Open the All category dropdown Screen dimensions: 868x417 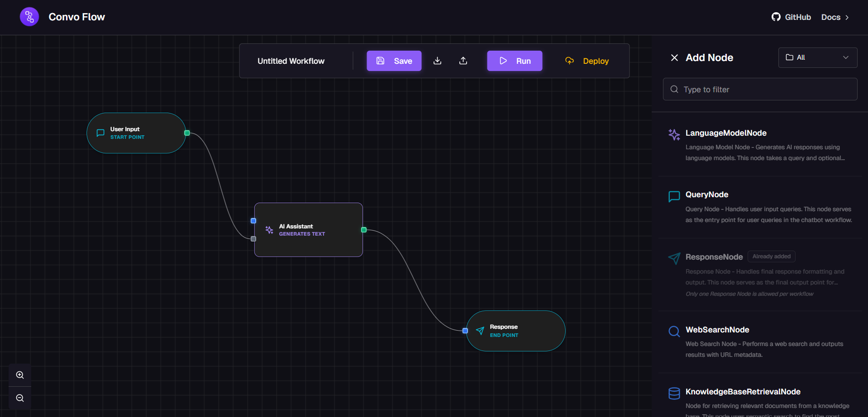coord(817,57)
